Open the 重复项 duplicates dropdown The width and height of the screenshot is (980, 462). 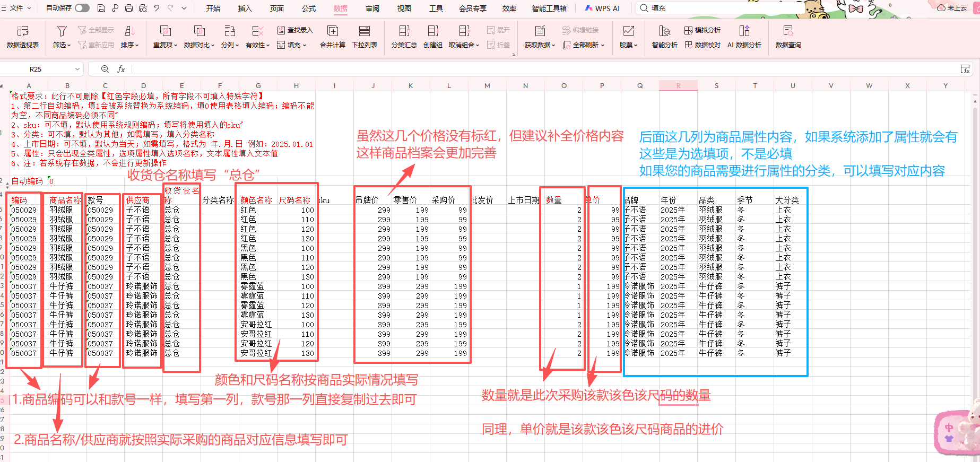click(165, 45)
